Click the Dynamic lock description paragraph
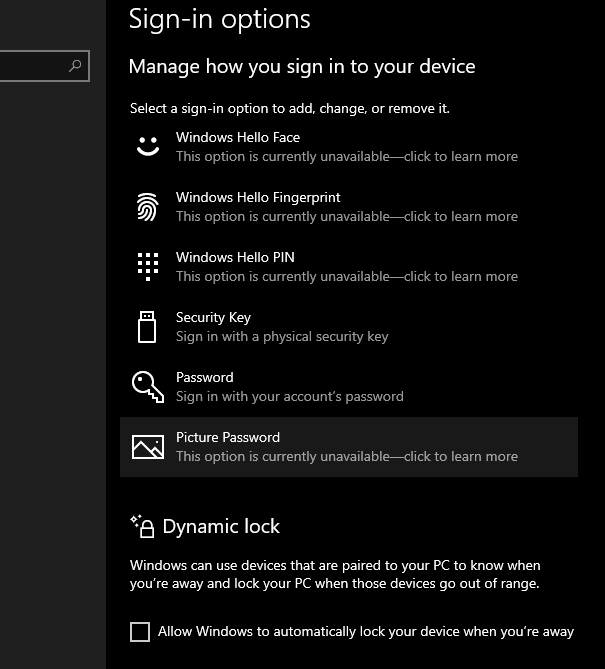Screen dimensions: 605x669 tap(335, 574)
